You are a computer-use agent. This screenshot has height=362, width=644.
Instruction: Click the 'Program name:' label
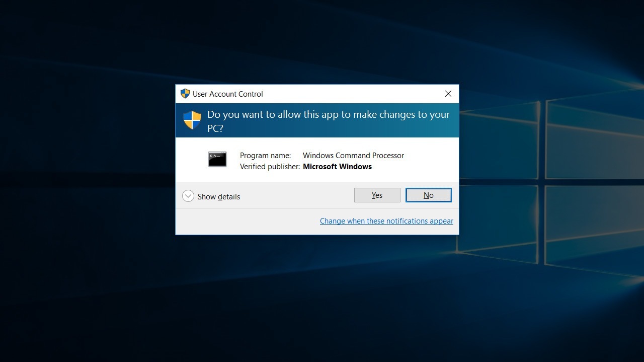point(265,155)
